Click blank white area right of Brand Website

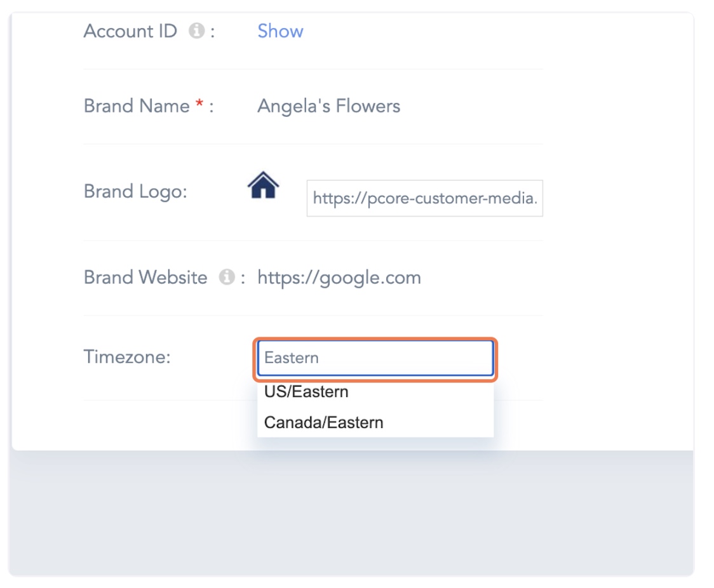coord(610,277)
